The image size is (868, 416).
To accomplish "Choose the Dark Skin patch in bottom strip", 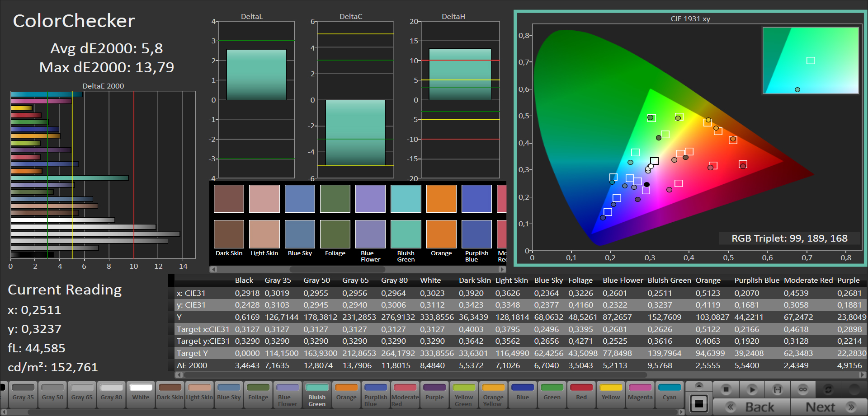I will pyautogui.click(x=170, y=395).
